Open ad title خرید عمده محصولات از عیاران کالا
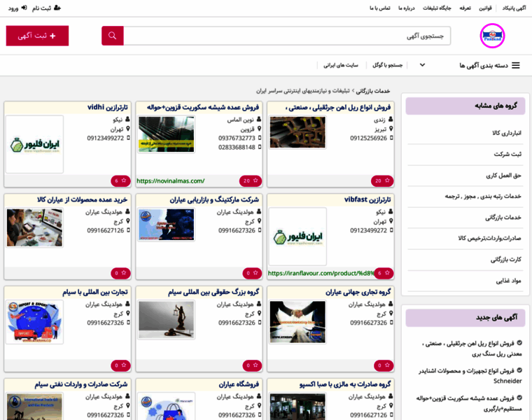This screenshot has width=532, height=420. tap(83, 199)
